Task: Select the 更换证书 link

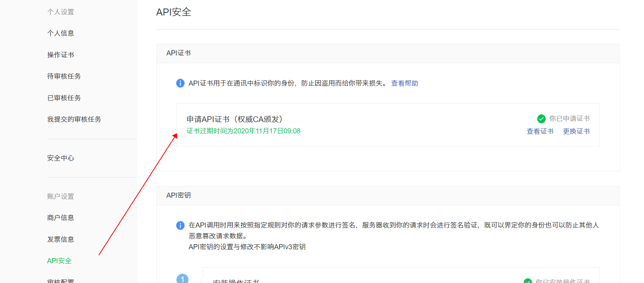Action: [576, 131]
